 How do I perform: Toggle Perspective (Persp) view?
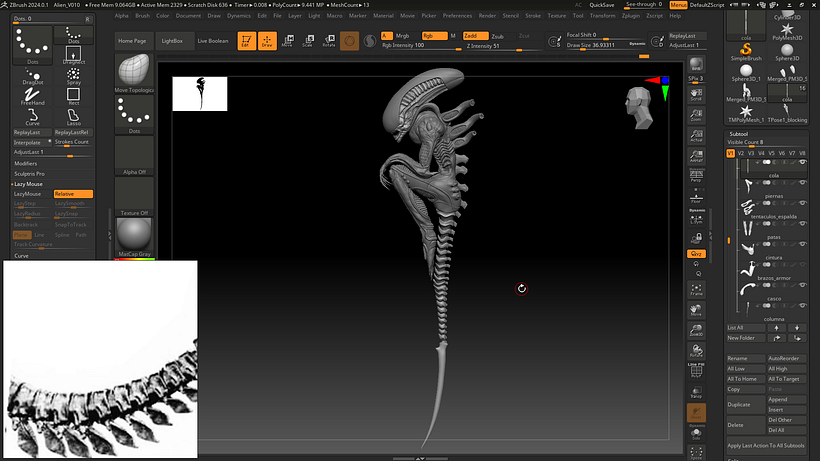(x=696, y=176)
